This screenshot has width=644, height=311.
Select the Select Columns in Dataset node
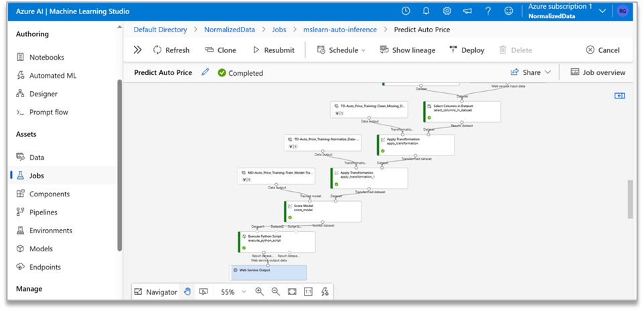tap(462, 111)
